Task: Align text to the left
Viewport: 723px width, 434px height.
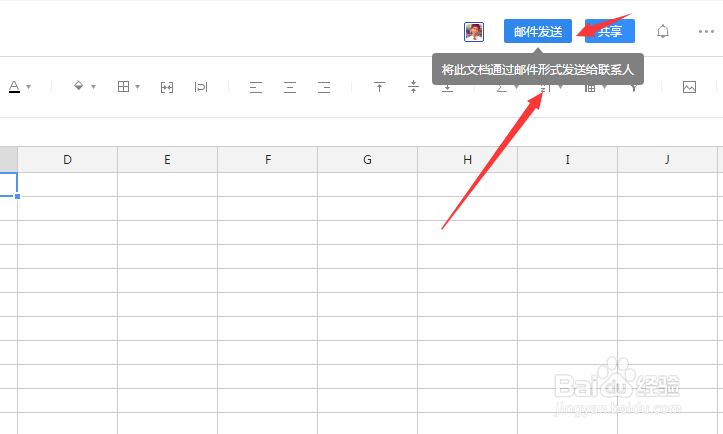Action: pos(256,87)
